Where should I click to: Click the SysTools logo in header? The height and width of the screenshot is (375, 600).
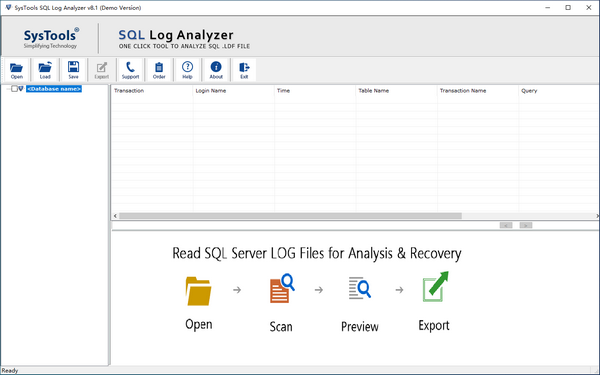tap(51, 38)
